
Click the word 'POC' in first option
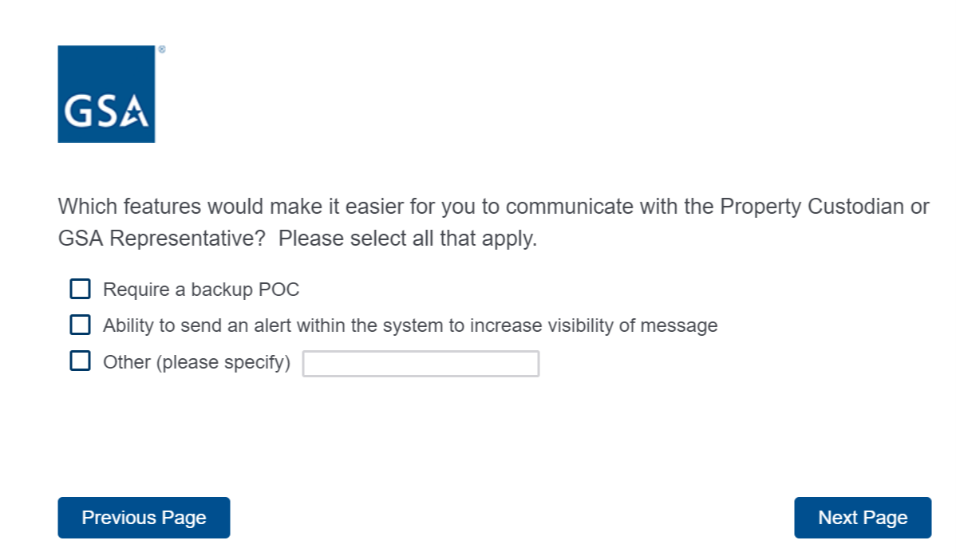pyautogui.click(x=279, y=290)
